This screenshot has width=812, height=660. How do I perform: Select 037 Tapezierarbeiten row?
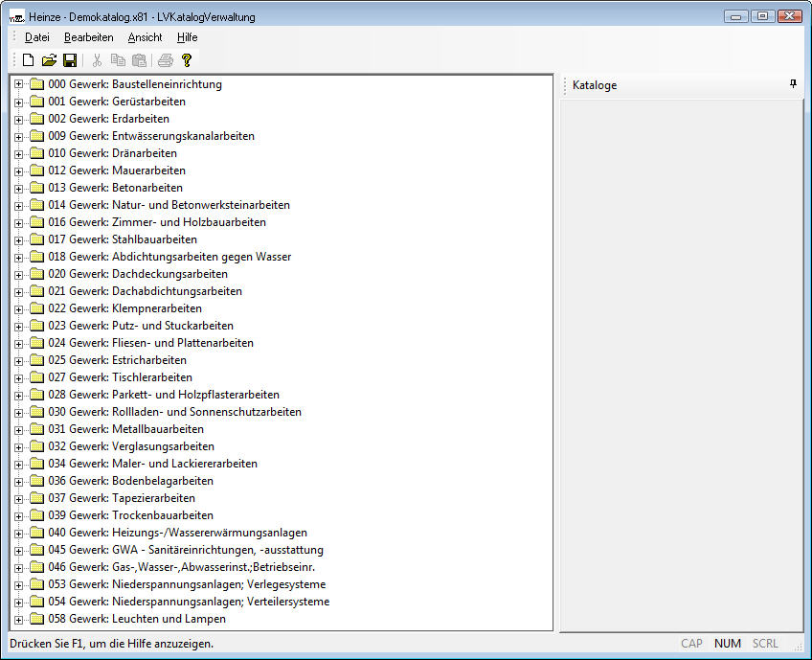(122, 498)
